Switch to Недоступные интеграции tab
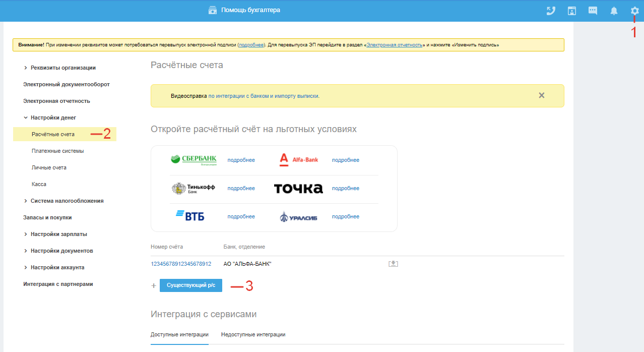Screen dimensions: 644x352 tap(253, 334)
